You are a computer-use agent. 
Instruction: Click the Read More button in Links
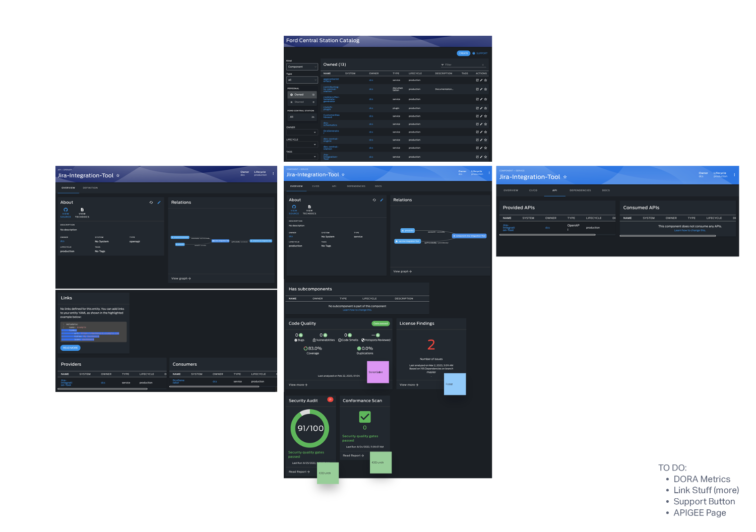71,348
